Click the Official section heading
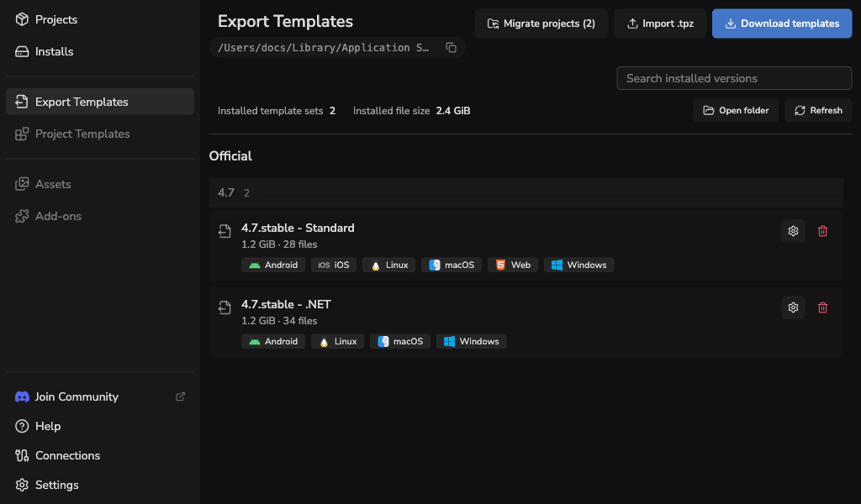 click(230, 156)
